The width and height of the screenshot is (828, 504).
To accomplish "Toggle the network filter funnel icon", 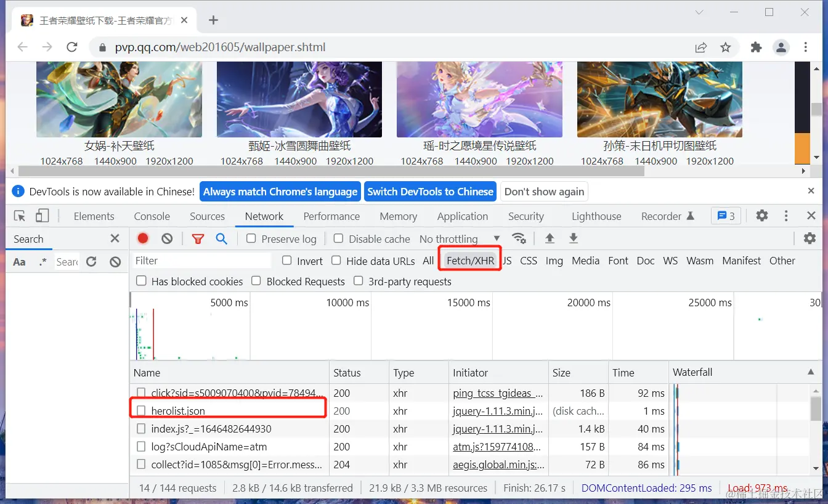I will coord(198,239).
